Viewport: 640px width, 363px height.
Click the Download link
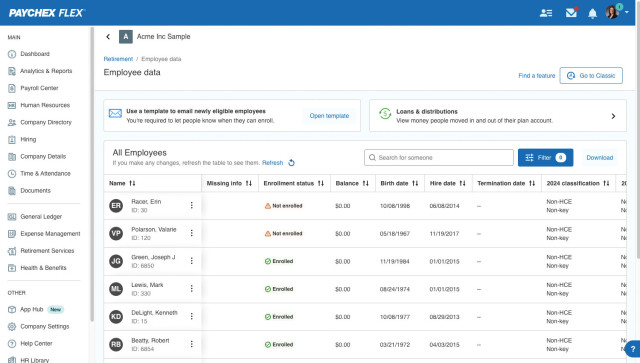(x=600, y=158)
